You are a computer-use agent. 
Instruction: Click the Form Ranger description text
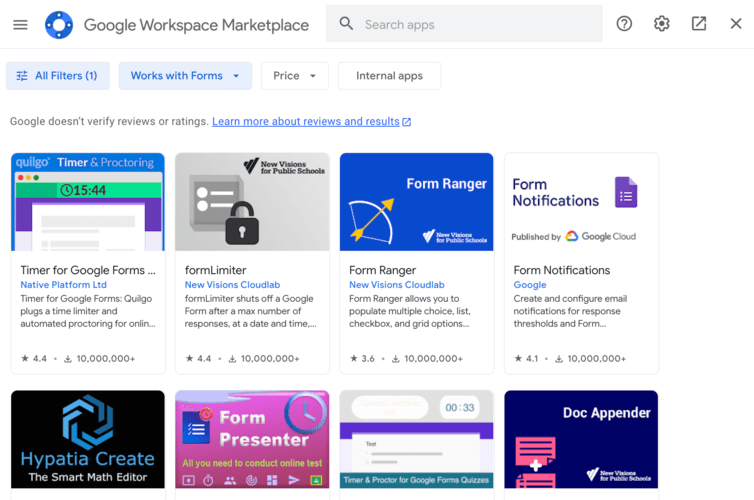[x=410, y=311]
